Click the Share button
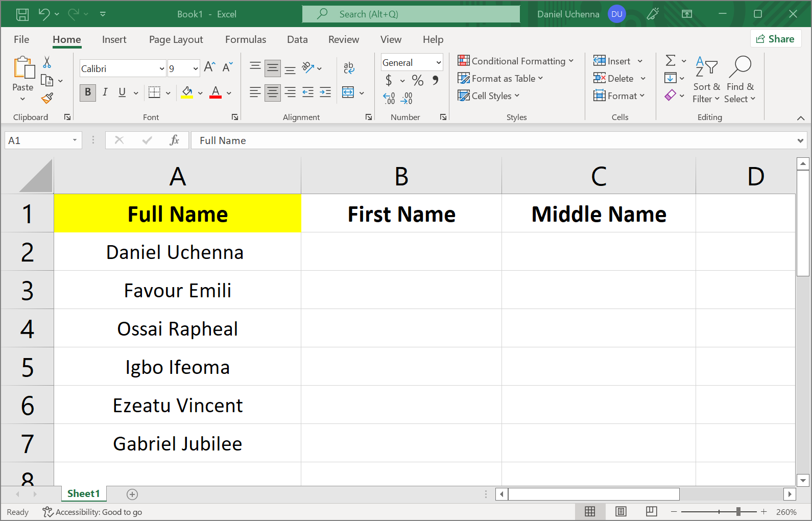 click(x=775, y=39)
